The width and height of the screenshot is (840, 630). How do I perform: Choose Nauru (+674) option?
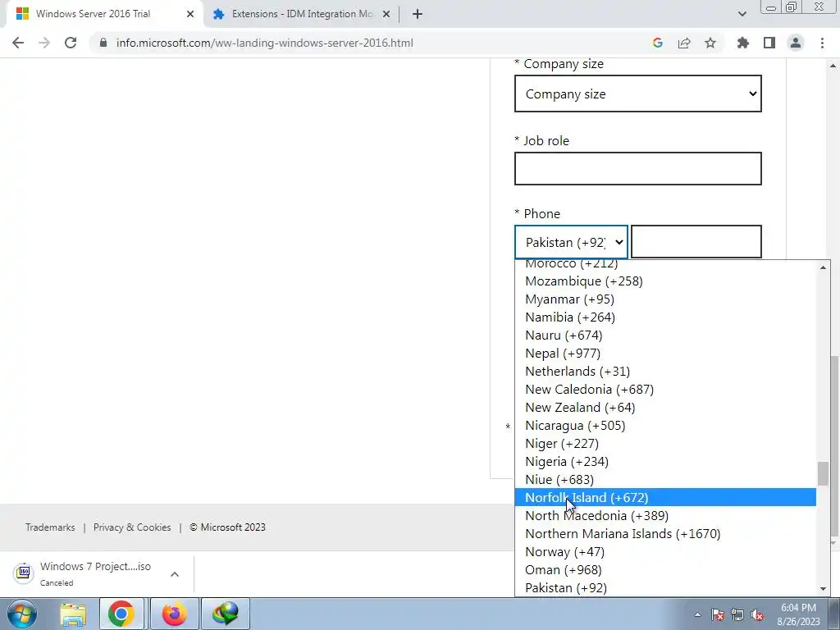click(x=665, y=336)
